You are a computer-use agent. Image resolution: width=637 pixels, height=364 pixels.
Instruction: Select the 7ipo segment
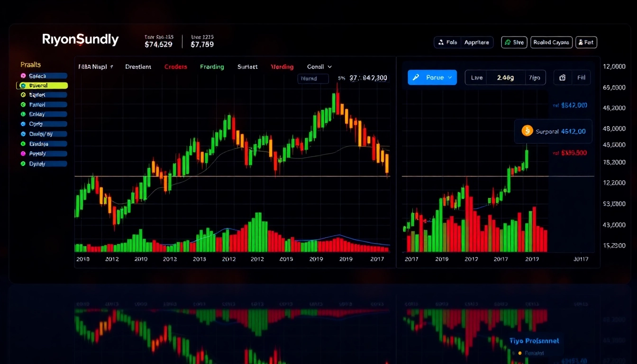point(536,78)
